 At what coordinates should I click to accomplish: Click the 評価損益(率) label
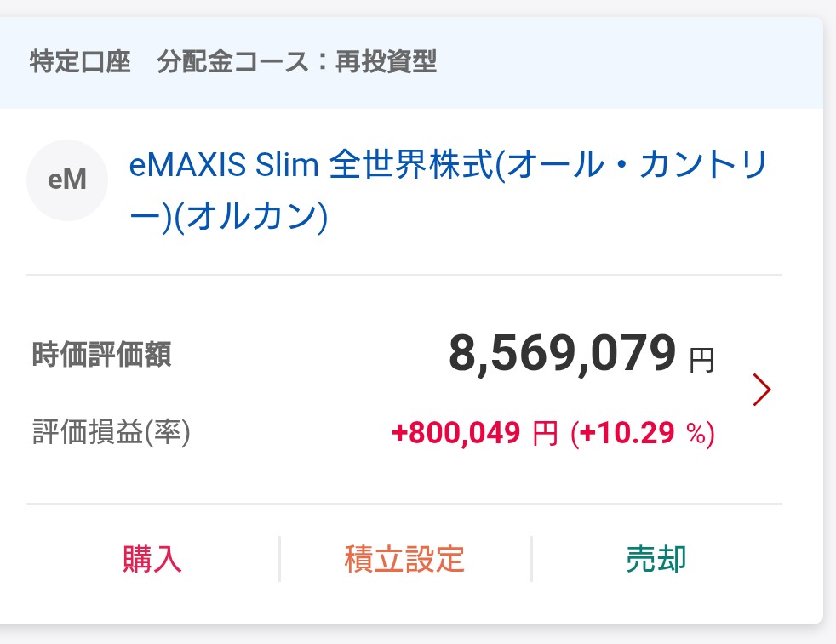pyautogui.click(x=111, y=433)
